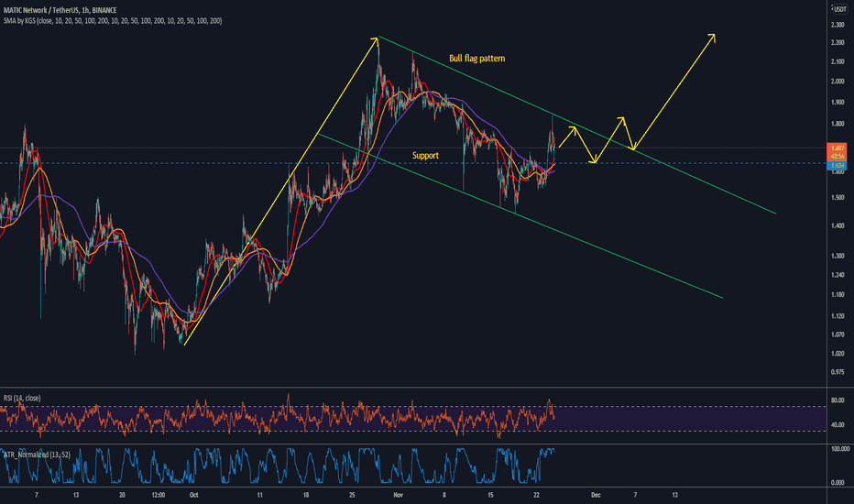Click the '25' date on time axis
The image size is (854, 504).
pyautogui.click(x=353, y=495)
